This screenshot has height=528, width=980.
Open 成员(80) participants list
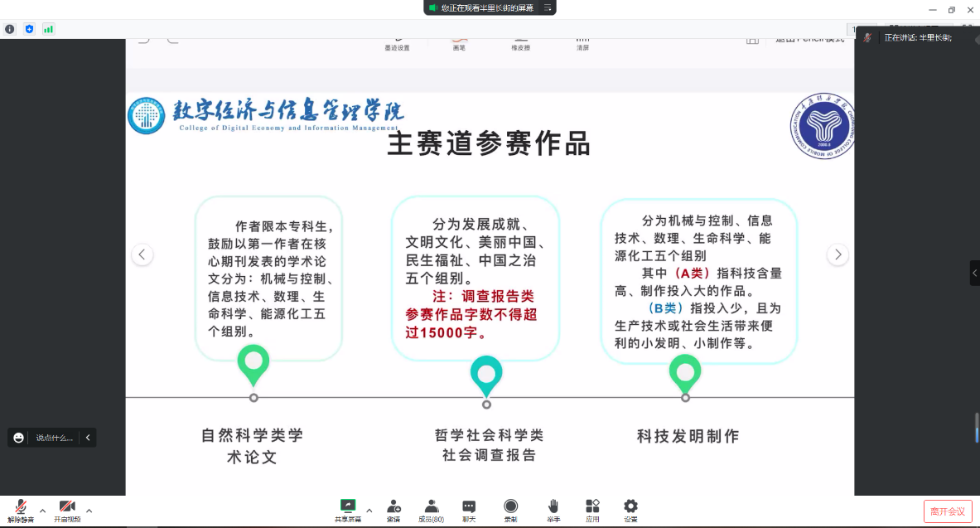431,510
